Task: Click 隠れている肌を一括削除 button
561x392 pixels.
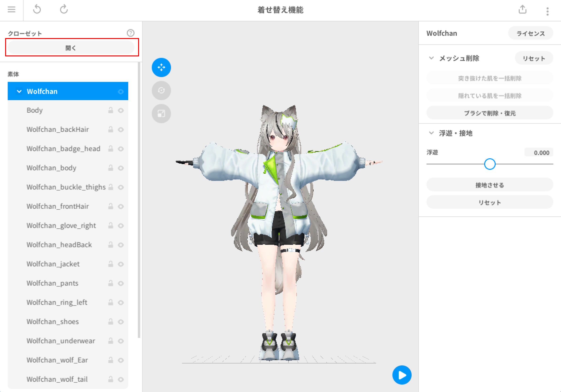Action: pyautogui.click(x=490, y=95)
